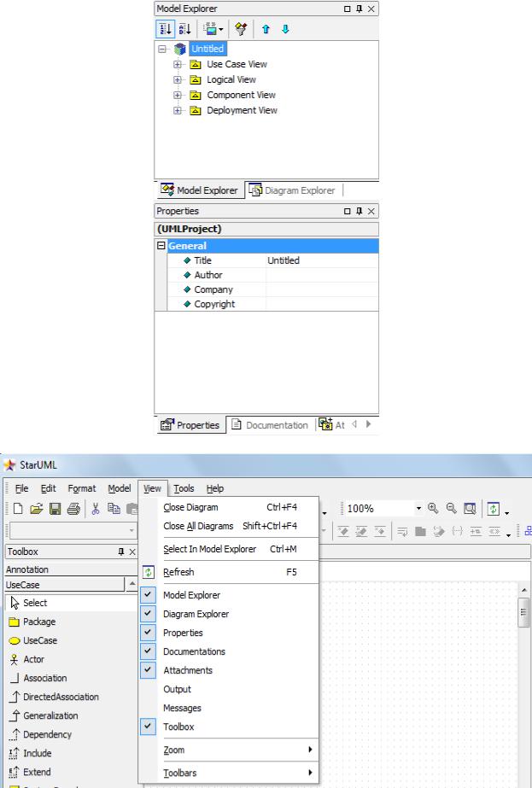Pin the Properties panel
Image resolution: width=532 pixels, height=788 pixels.
click(x=359, y=211)
